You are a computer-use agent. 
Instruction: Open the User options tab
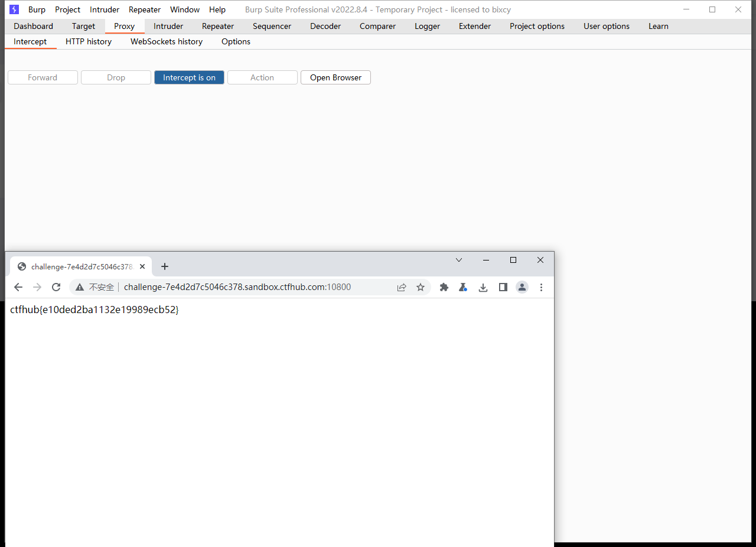[x=607, y=26]
